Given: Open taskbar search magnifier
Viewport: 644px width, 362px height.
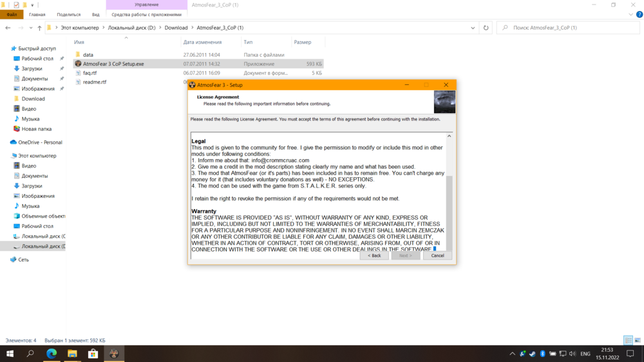Looking at the screenshot, I should (x=30, y=354).
